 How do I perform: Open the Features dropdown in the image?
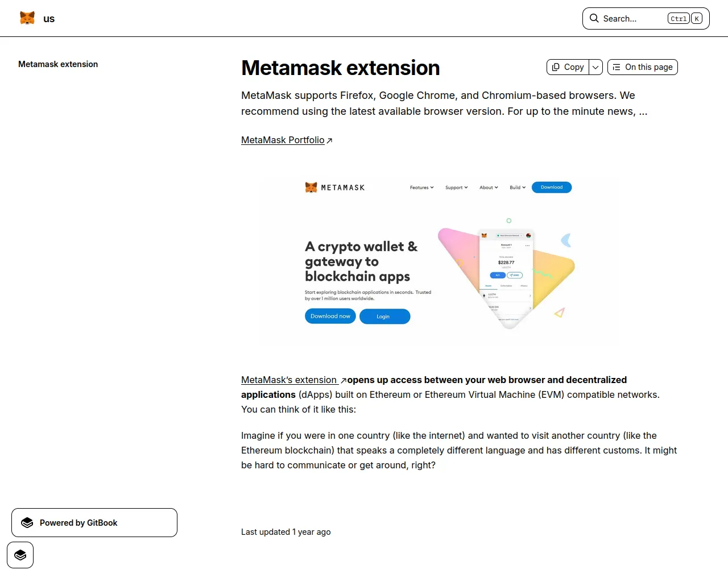(x=421, y=188)
